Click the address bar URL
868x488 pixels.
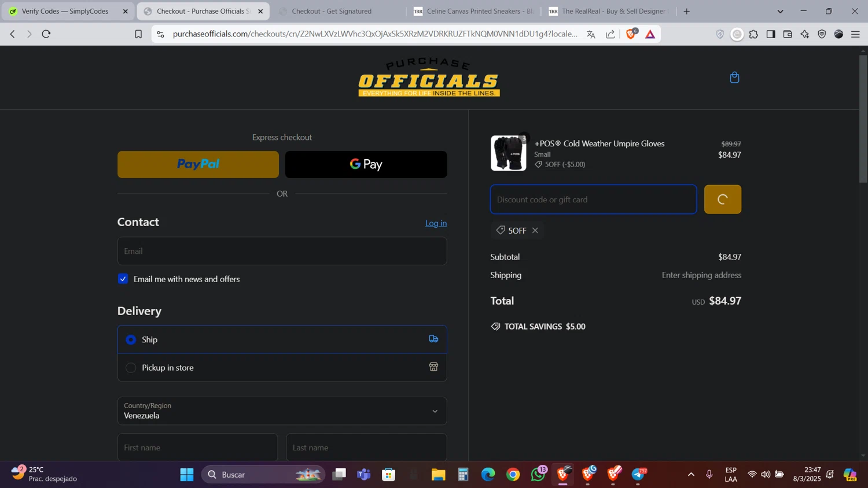pyautogui.click(x=375, y=34)
